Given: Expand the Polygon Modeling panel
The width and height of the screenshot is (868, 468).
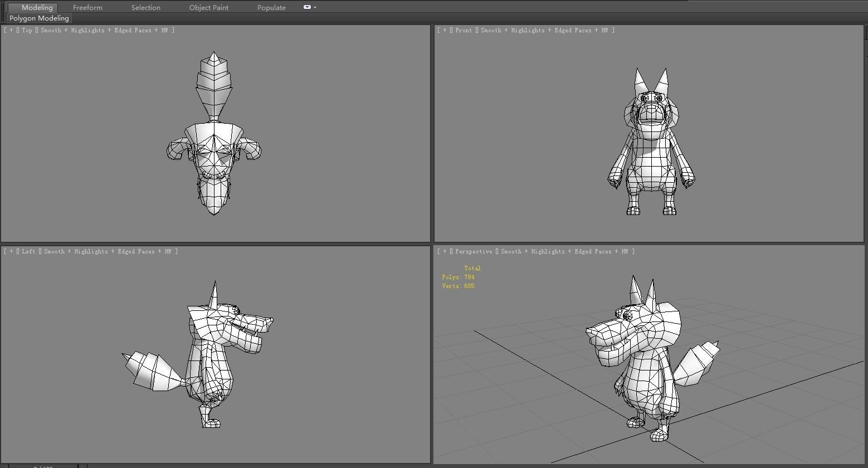Looking at the screenshot, I should coord(39,18).
